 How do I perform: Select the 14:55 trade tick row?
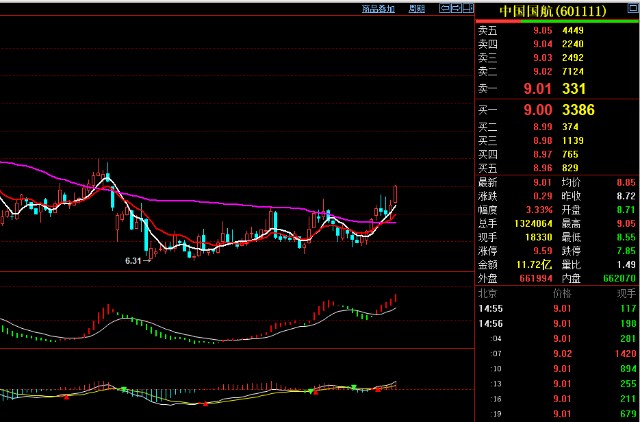click(556, 309)
